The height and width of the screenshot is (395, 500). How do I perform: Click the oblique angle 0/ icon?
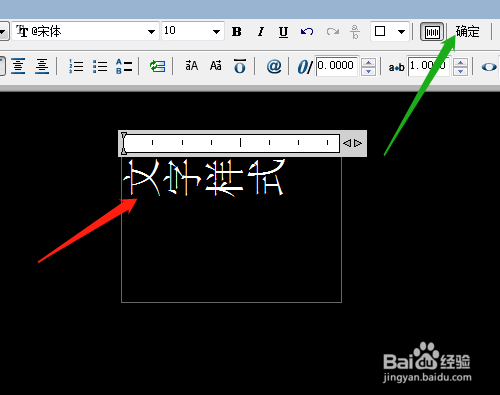click(305, 67)
